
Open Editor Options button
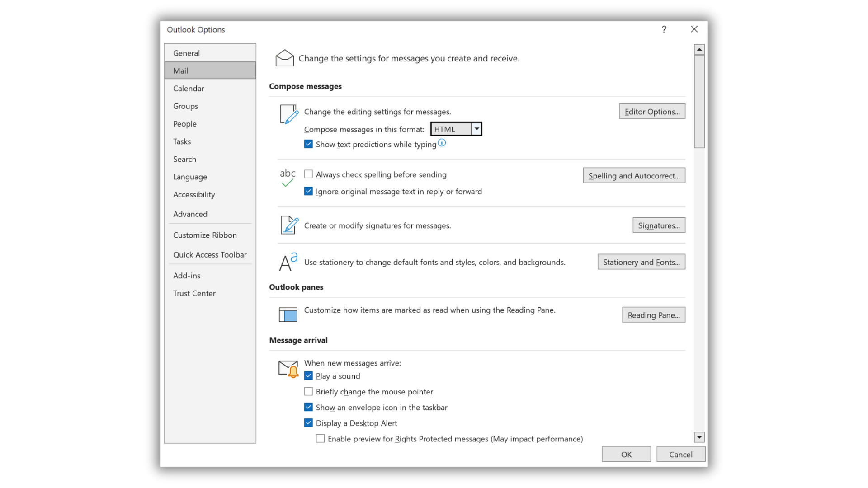pyautogui.click(x=651, y=112)
